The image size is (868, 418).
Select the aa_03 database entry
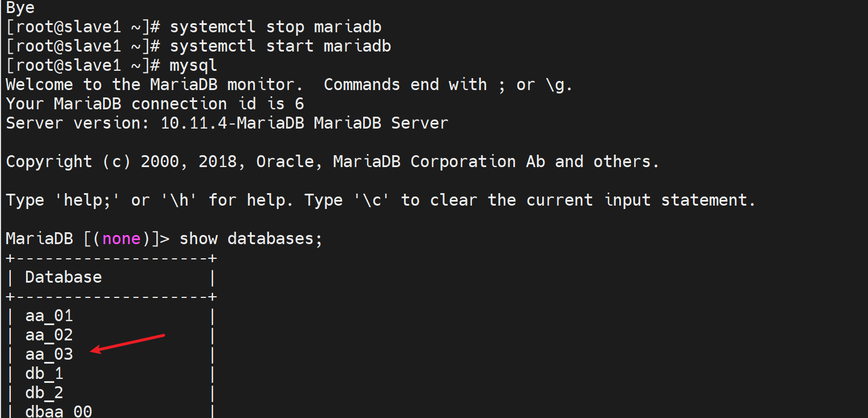point(49,355)
